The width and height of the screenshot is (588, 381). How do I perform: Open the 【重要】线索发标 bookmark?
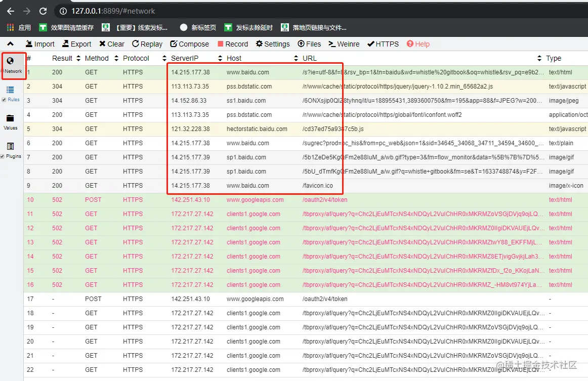[135, 27]
